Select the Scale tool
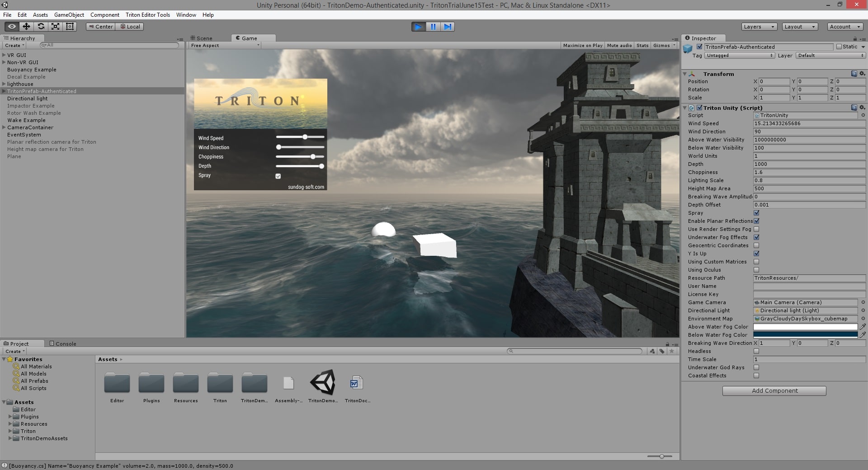Viewport: 868px width, 470px height. [55, 27]
